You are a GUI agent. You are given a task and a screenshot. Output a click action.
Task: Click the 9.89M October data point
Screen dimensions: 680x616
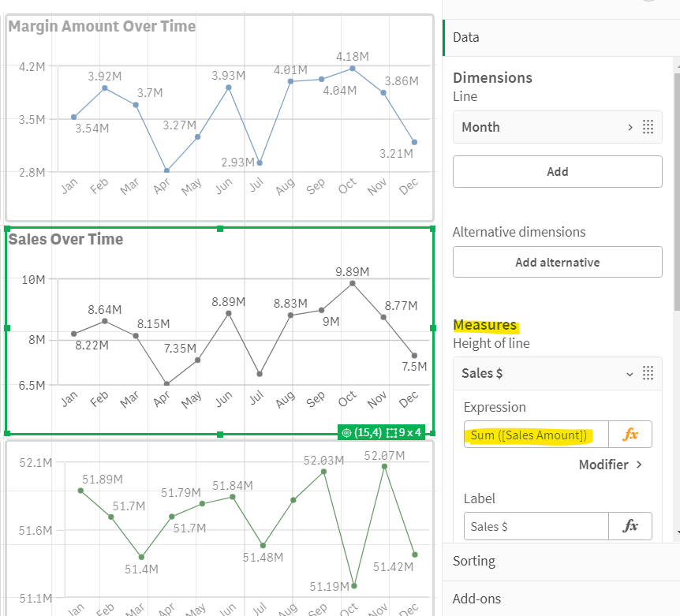pos(352,285)
